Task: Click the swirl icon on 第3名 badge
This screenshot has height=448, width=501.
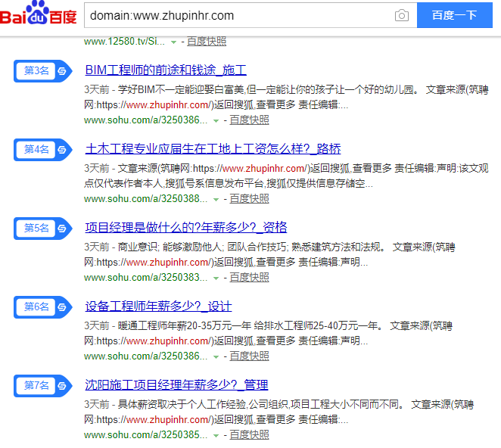Action: pyautogui.click(x=62, y=71)
